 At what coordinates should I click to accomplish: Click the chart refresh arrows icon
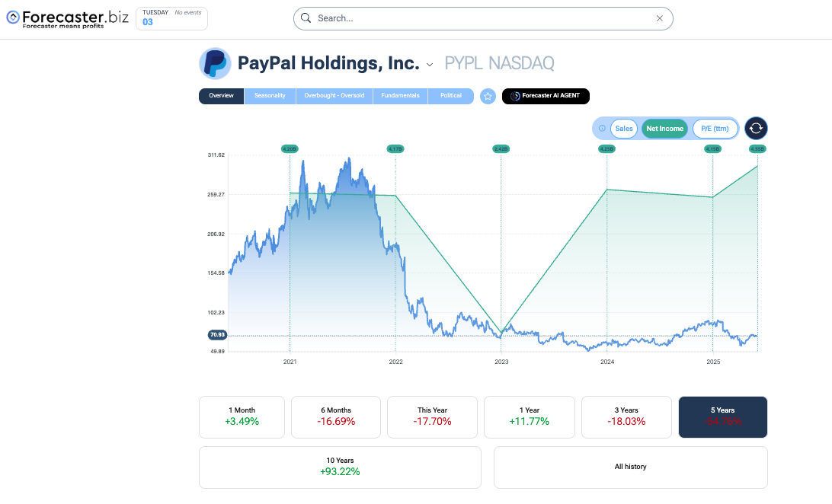(756, 129)
